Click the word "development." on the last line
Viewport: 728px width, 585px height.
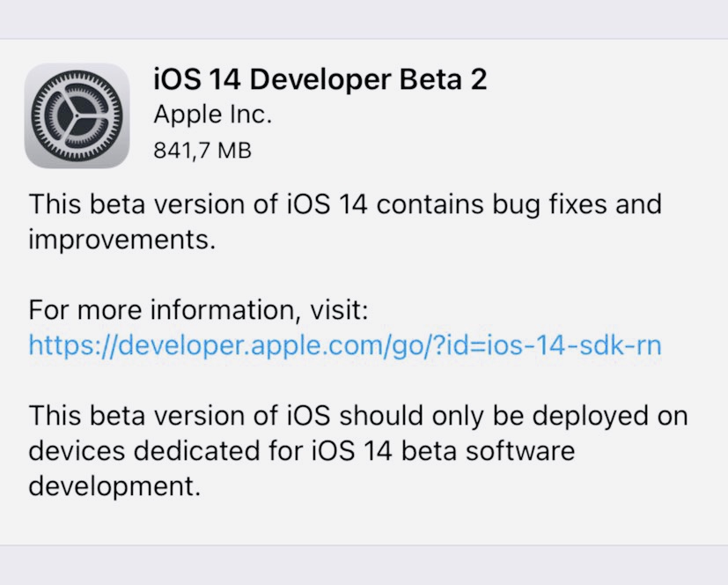tap(114, 485)
